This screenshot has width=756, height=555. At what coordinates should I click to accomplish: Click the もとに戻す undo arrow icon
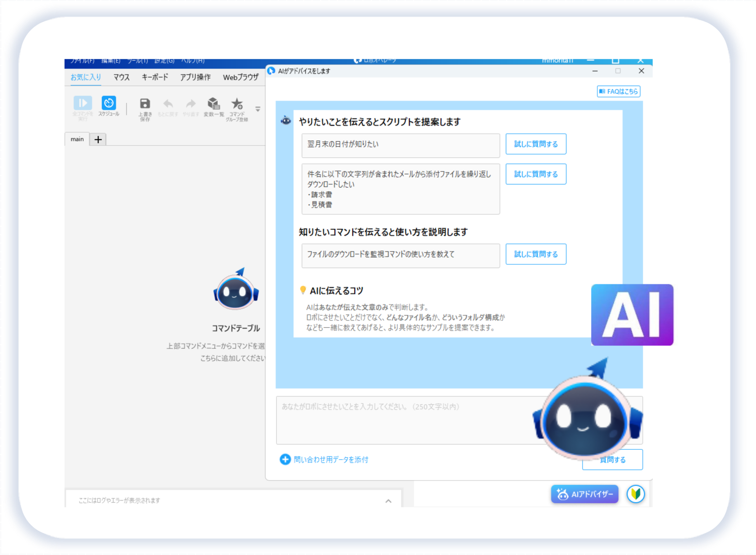point(168,104)
